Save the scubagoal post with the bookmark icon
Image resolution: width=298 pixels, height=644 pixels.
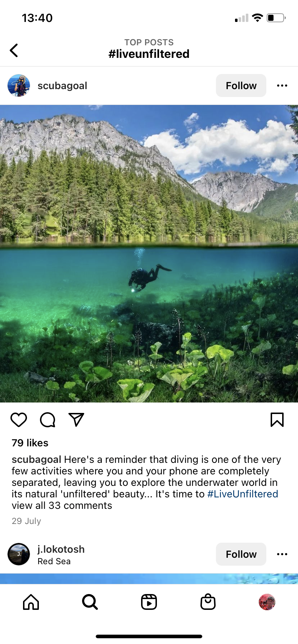(277, 420)
